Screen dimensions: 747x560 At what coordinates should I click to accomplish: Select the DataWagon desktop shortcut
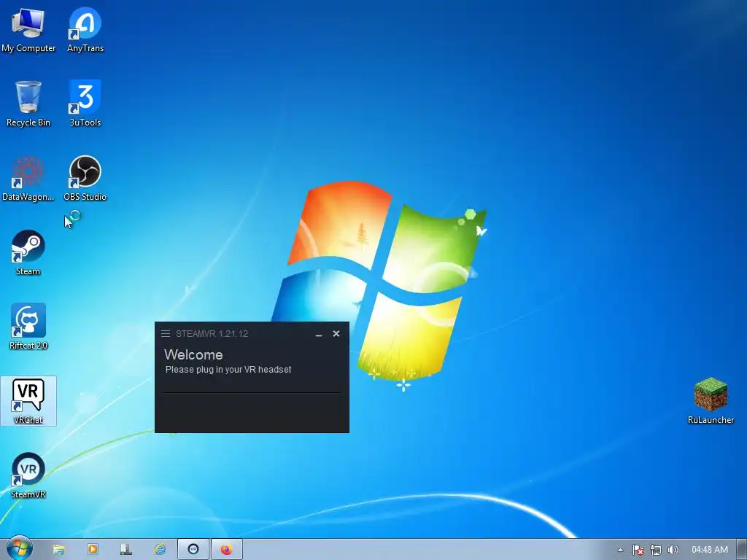pyautogui.click(x=28, y=179)
